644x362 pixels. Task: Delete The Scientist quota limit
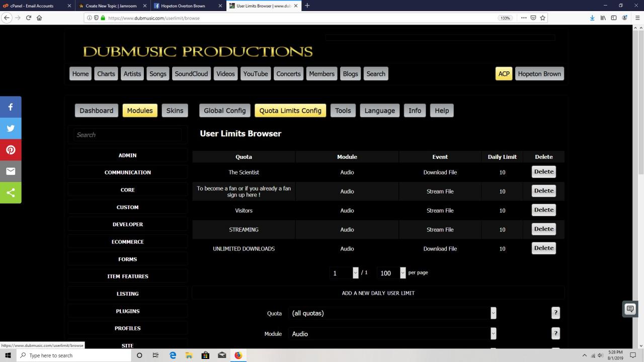pos(543,172)
